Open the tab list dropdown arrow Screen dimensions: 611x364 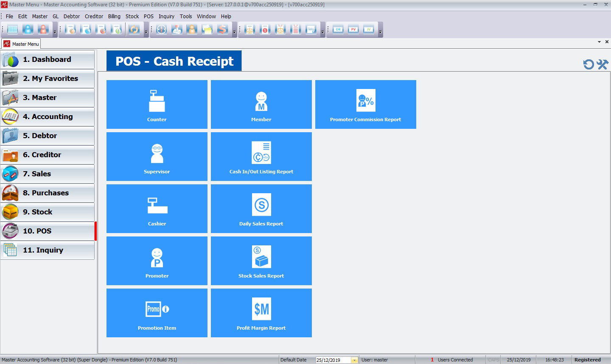(599, 42)
